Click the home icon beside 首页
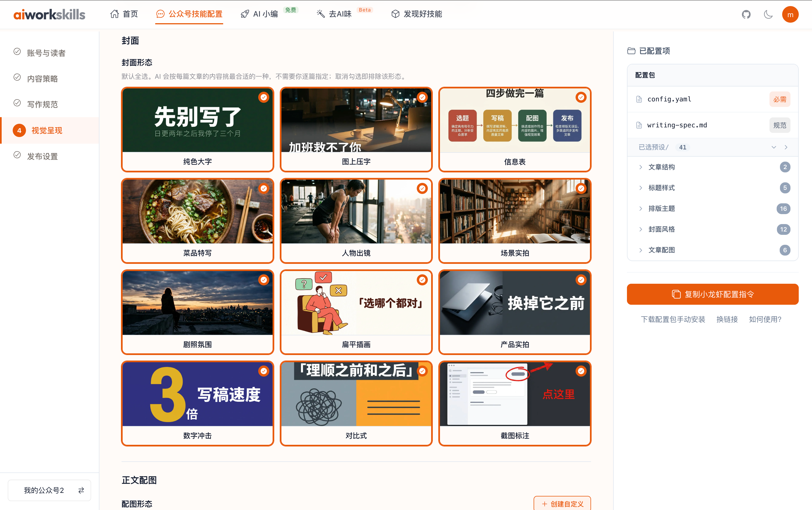Screen dimensions: 812x510 tap(115, 14)
